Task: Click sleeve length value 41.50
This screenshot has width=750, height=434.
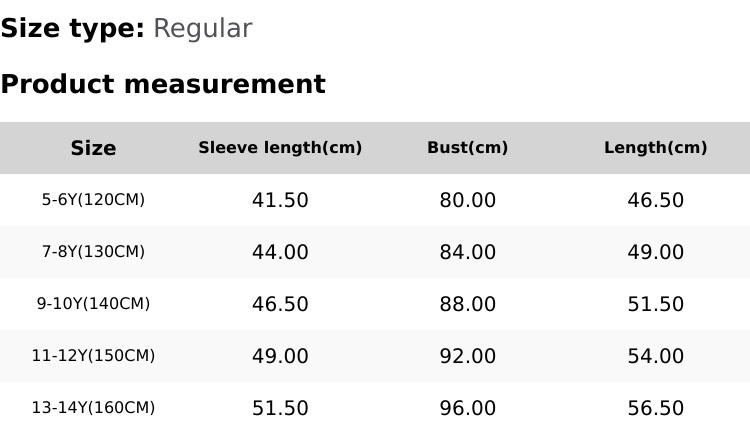Action: [280, 201]
